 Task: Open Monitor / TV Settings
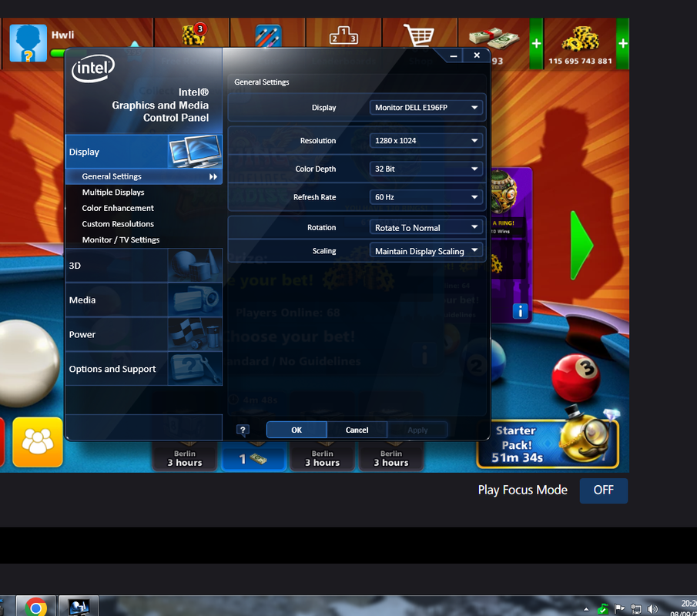(x=120, y=240)
